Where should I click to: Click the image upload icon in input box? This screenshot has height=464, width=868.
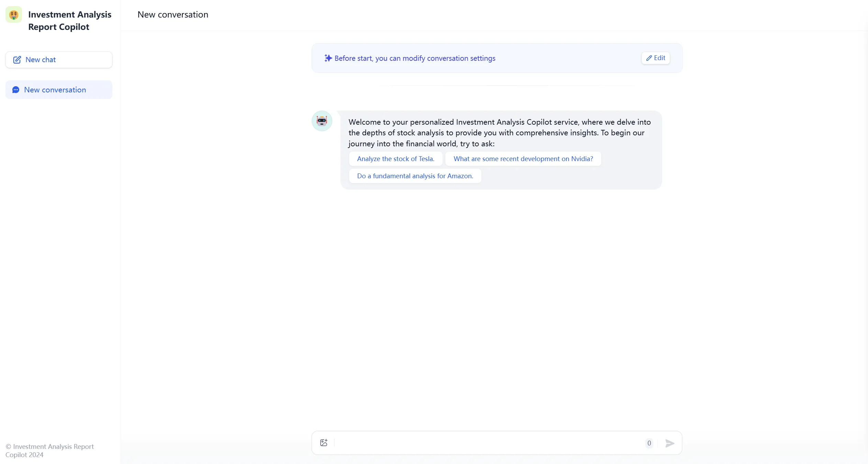(324, 443)
